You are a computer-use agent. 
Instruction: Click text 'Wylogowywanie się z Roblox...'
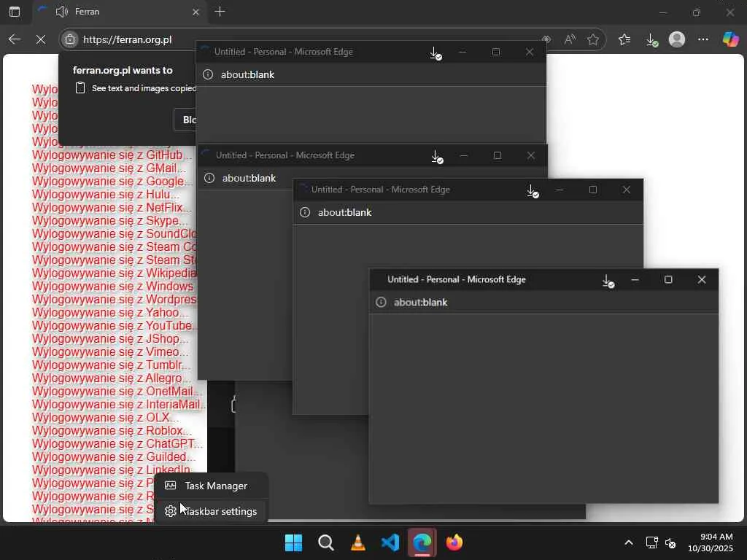112,430
